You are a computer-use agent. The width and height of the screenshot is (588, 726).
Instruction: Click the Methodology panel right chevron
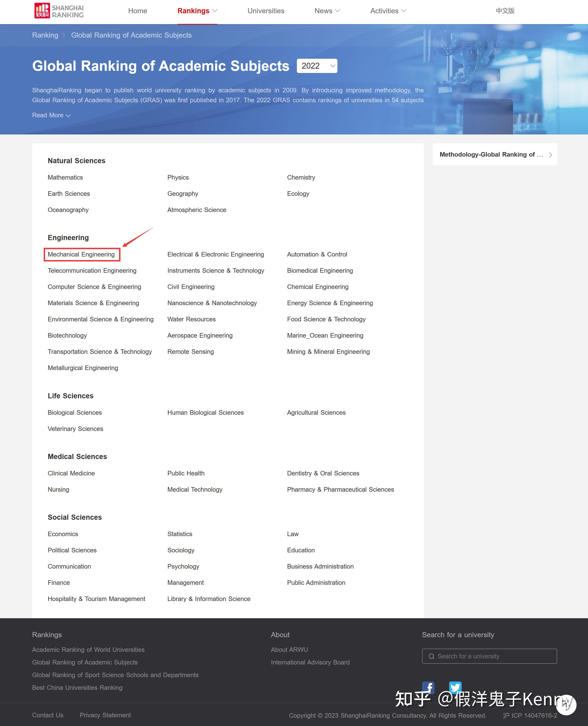pyautogui.click(x=550, y=155)
